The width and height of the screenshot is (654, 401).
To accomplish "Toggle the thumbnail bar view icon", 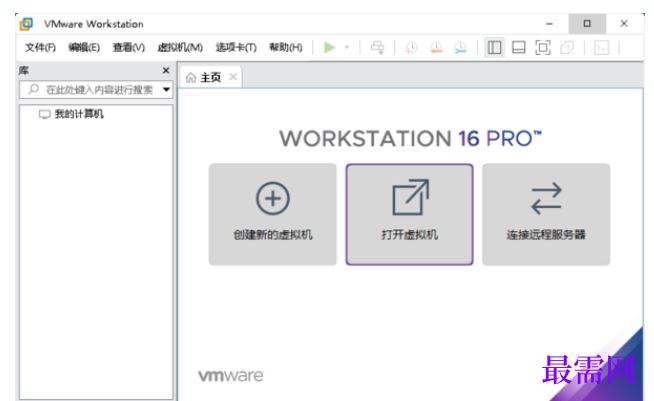I will [518, 48].
